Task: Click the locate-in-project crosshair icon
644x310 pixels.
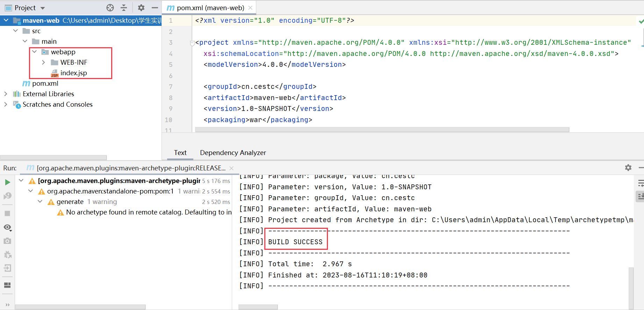Action: tap(110, 8)
